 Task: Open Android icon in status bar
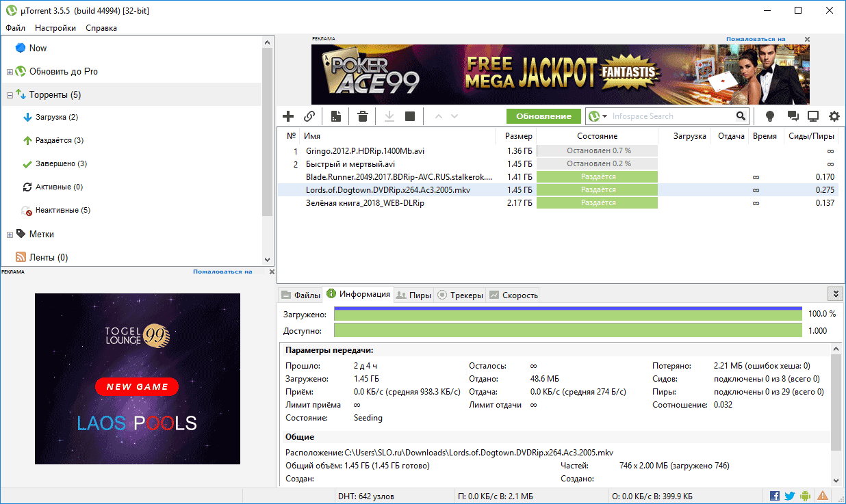tap(806, 496)
